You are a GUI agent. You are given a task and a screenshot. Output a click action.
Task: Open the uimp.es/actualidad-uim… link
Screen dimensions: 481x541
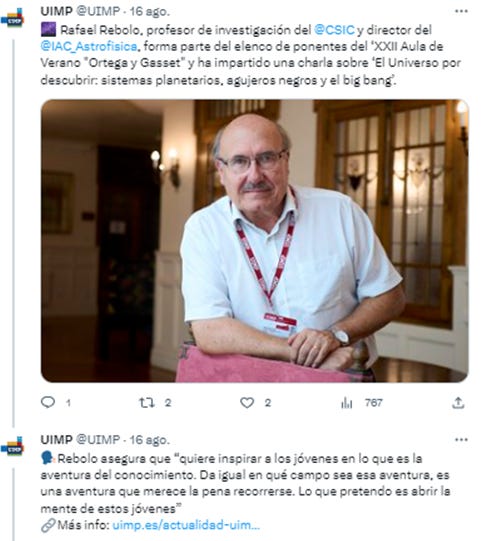coord(186,525)
